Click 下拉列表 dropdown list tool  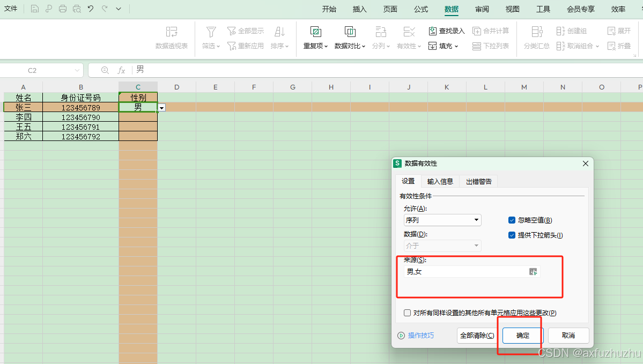coord(491,46)
